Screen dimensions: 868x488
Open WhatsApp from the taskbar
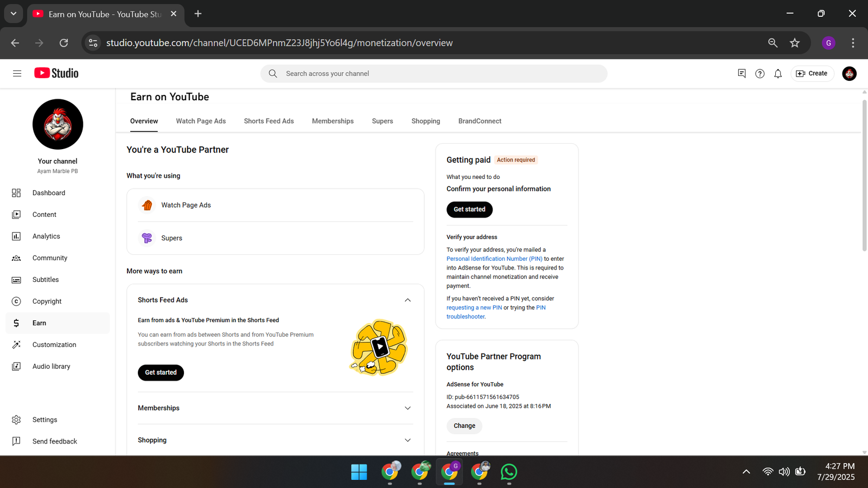(509, 472)
